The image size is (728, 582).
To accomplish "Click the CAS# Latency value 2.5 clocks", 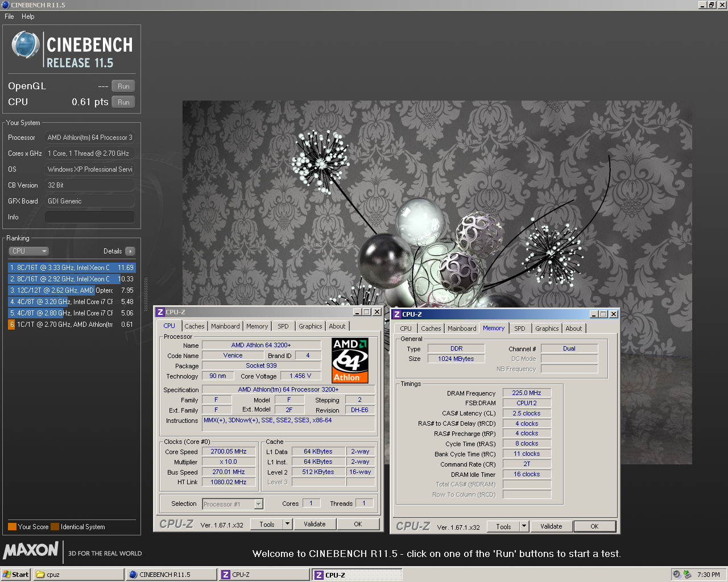I will [527, 413].
